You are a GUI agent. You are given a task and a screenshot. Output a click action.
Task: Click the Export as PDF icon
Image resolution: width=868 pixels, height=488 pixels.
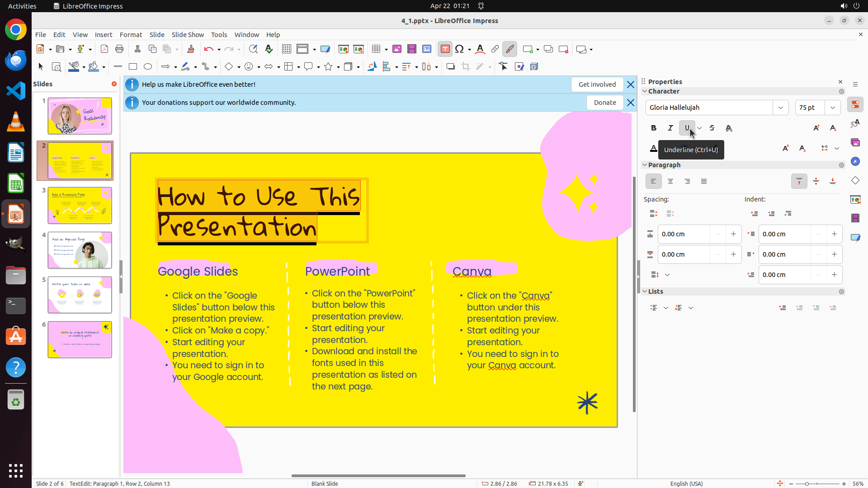coord(104,49)
